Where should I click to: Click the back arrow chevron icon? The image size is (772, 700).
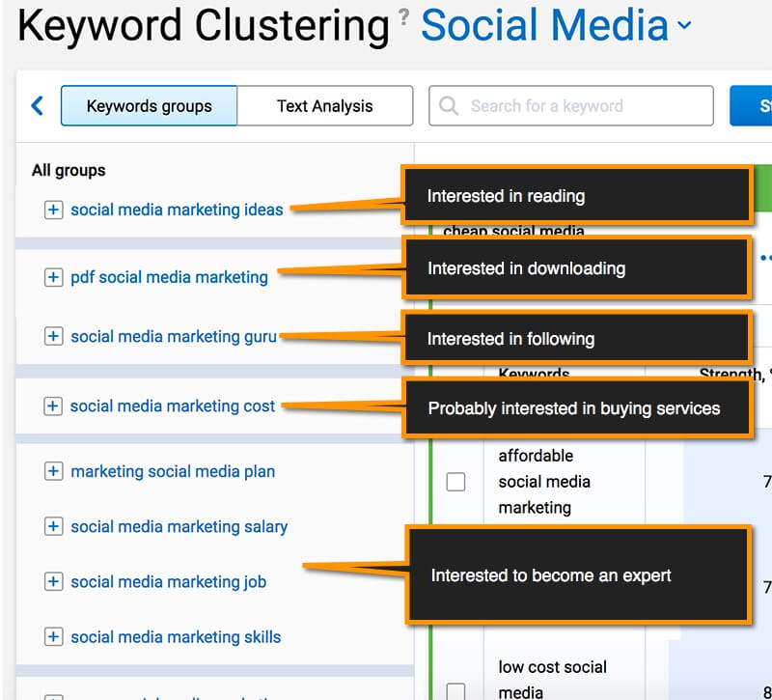pos(38,105)
